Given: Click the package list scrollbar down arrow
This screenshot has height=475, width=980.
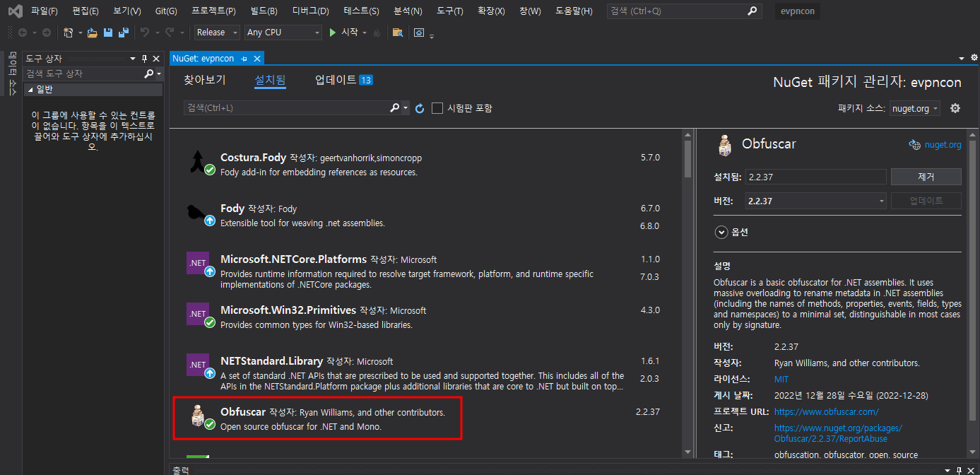Looking at the screenshot, I should pyautogui.click(x=687, y=451).
